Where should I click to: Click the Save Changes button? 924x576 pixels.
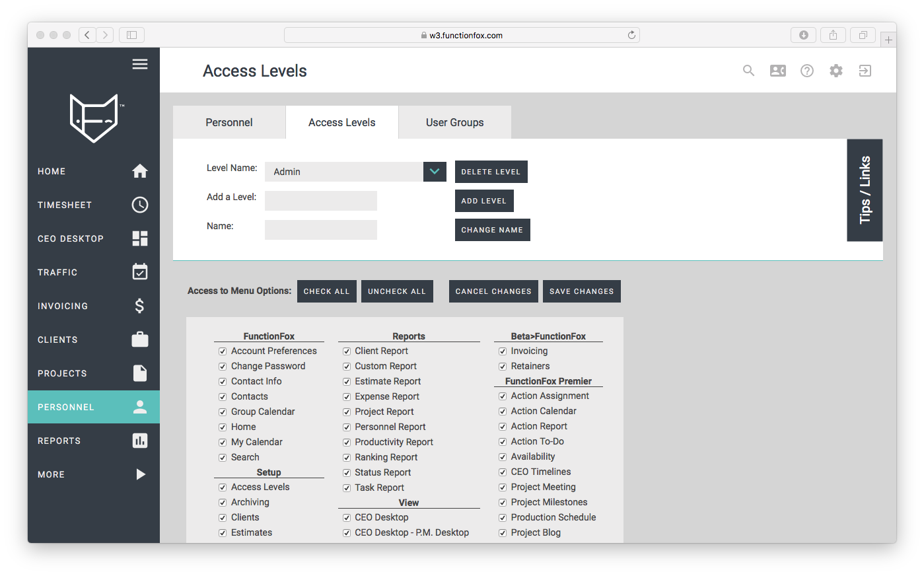click(582, 291)
